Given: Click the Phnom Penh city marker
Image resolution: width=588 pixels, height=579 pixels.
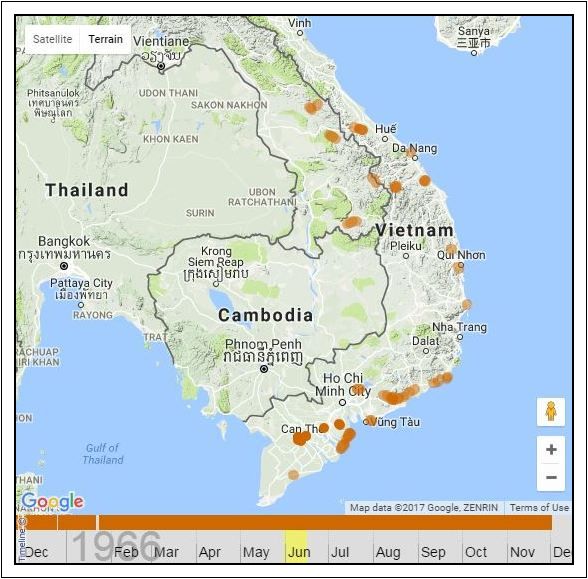Looking at the screenshot, I should [x=264, y=369].
